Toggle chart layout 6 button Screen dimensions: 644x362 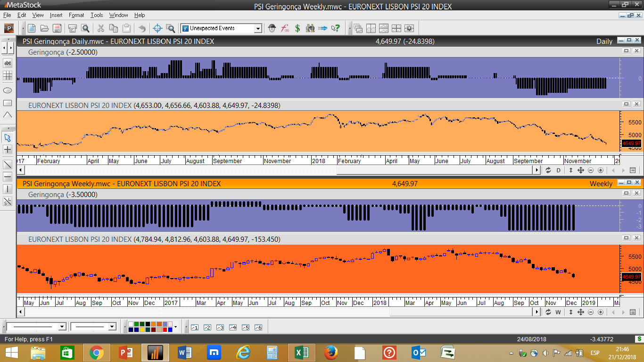click(258, 327)
